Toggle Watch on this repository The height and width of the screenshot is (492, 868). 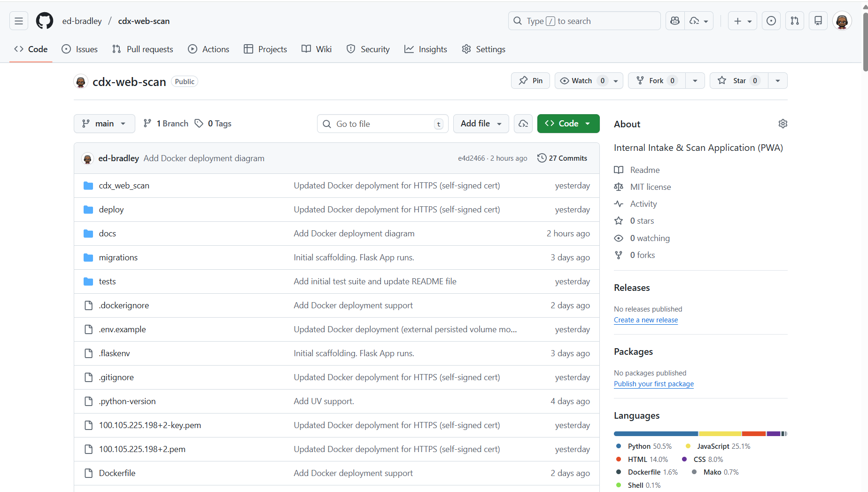coord(582,81)
